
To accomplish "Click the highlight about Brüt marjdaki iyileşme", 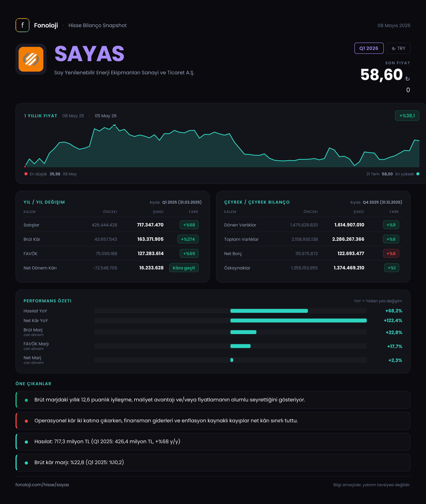I will click(x=213, y=400).
